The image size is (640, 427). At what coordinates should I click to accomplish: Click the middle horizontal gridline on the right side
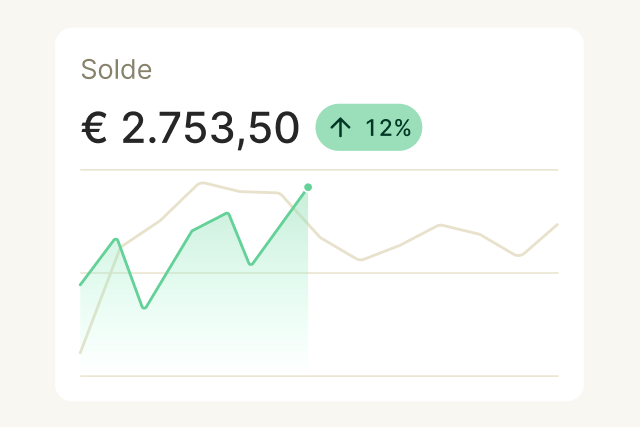480,273
